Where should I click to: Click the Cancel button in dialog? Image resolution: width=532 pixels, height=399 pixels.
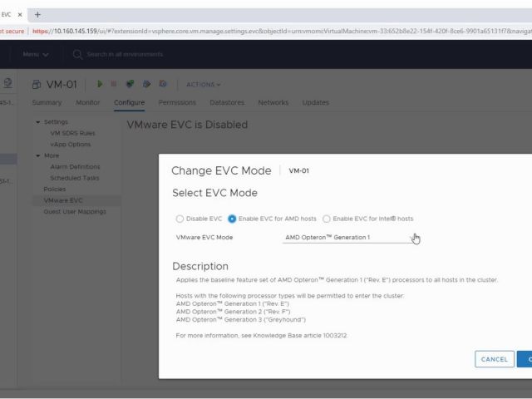(494, 359)
